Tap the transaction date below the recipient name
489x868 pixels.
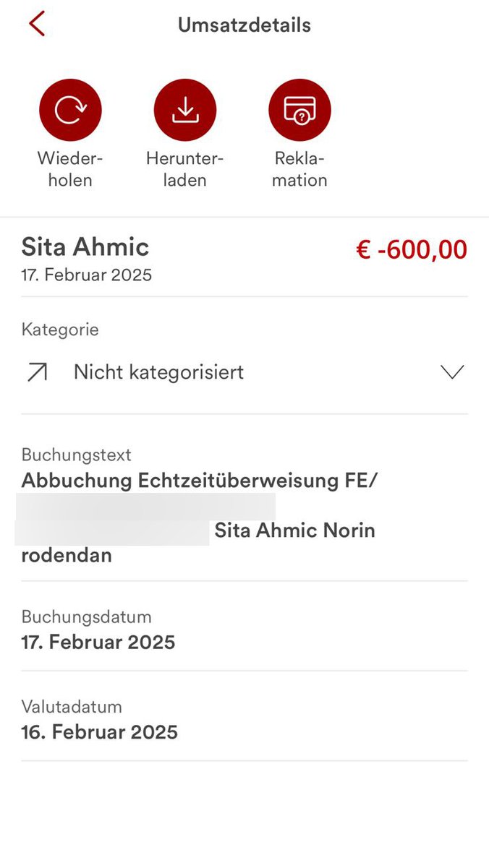tap(87, 275)
